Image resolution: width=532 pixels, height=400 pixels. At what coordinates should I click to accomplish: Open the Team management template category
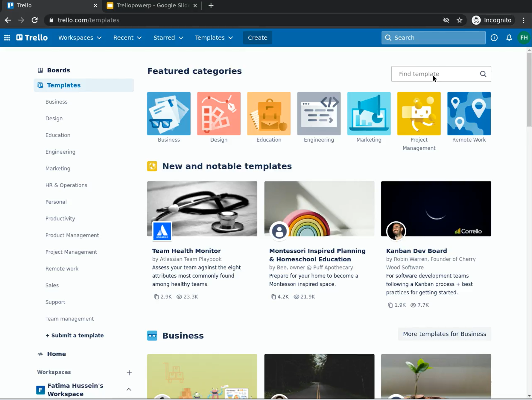click(69, 319)
